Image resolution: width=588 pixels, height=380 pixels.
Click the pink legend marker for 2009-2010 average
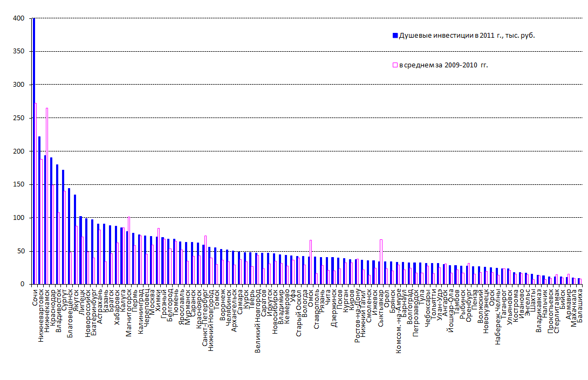click(x=395, y=65)
